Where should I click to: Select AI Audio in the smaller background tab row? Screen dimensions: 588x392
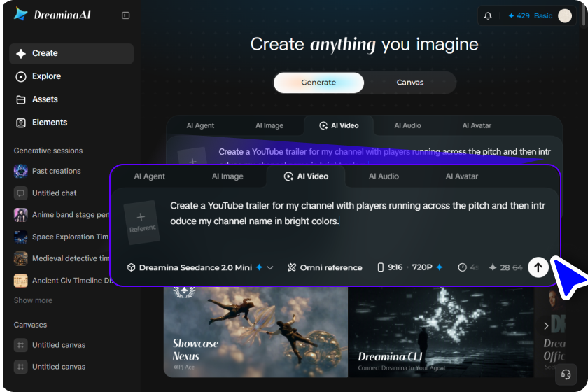point(407,126)
